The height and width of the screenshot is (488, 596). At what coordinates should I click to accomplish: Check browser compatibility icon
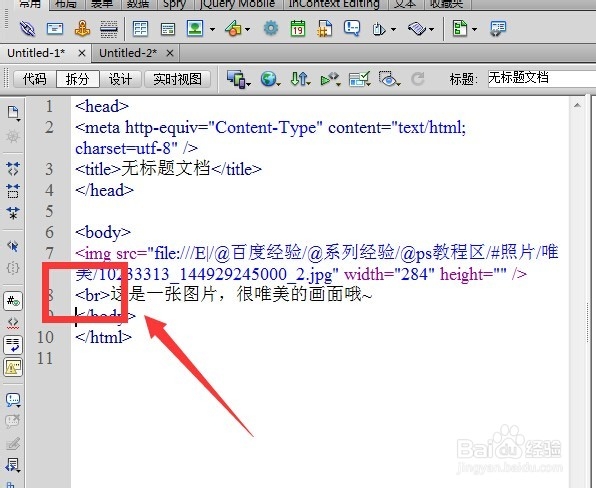[359, 79]
